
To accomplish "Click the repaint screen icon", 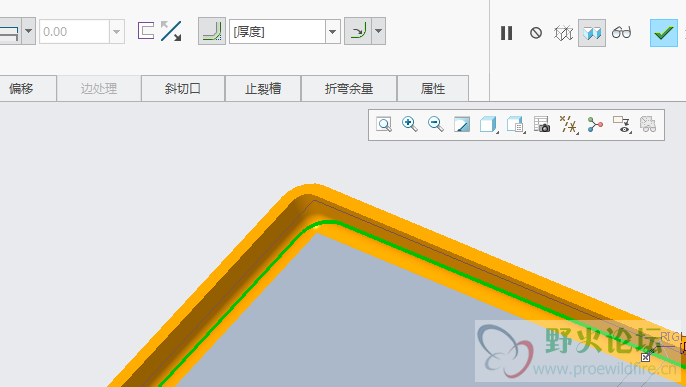I will tap(462, 125).
